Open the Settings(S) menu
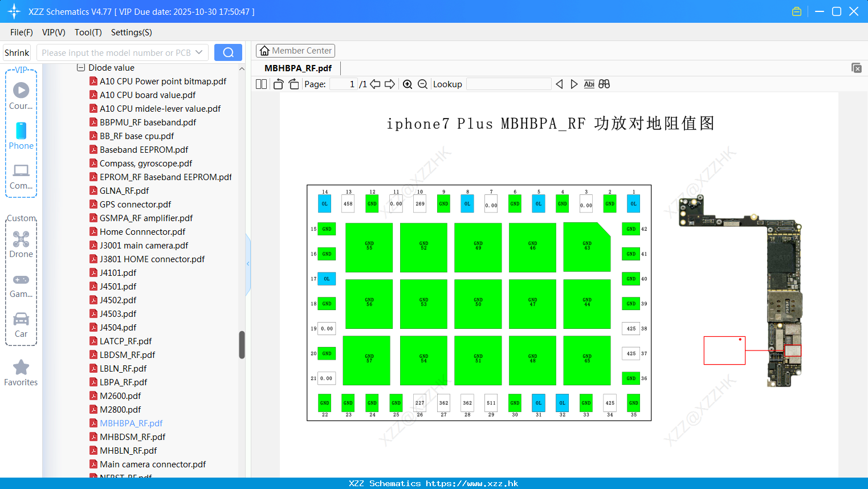Screen dimensions: 868x489 point(132,32)
